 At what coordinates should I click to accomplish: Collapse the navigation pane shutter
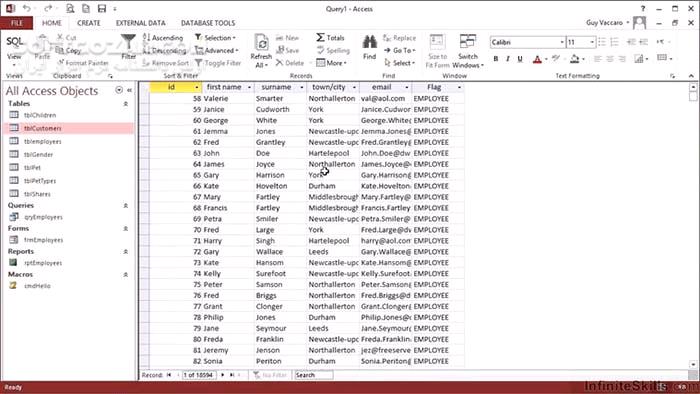pyautogui.click(x=129, y=90)
